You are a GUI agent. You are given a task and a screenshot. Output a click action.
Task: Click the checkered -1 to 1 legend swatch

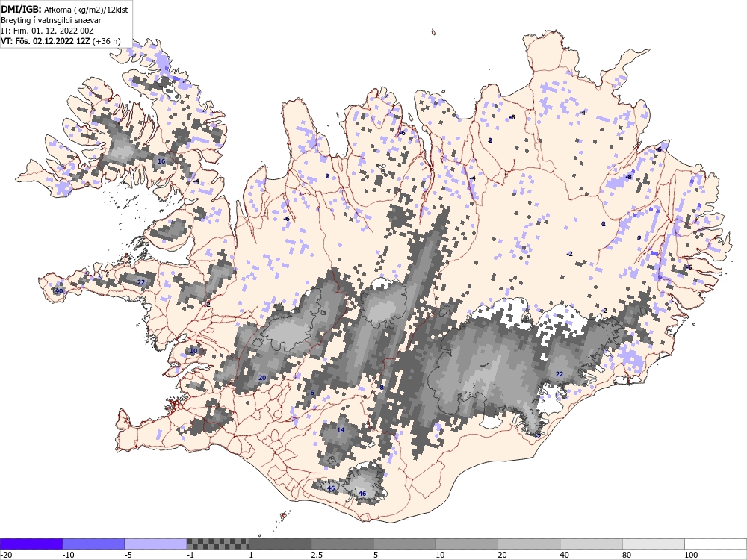[217, 544]
